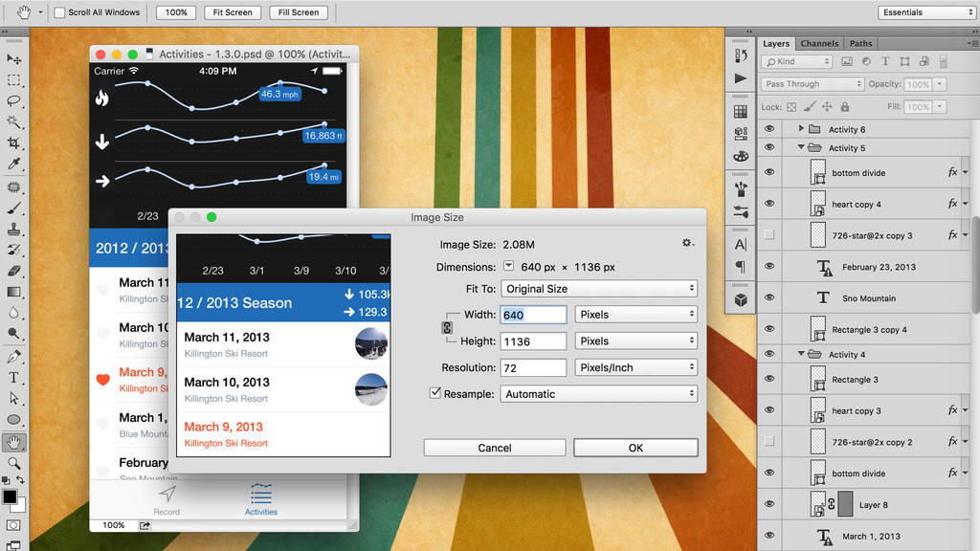The height and width of the screenshot is (551, 980).
Task: Click the OK button
Action: point(635,448)
